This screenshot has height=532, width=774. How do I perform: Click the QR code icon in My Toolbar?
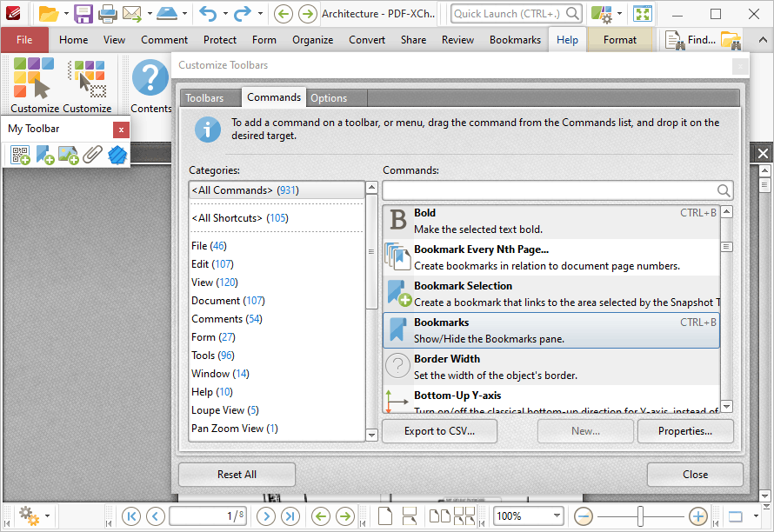[x=20, y=155]
